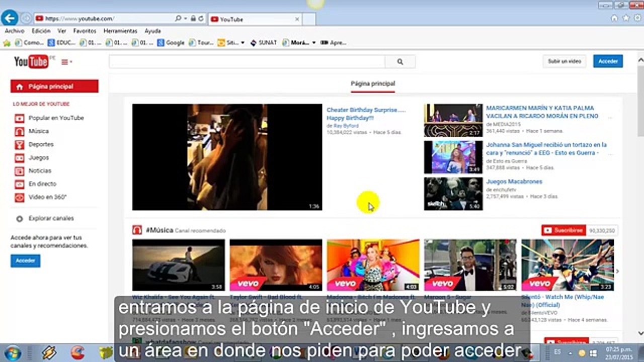
Task: Play the Cheater Birthday Surprise featured video
Action: (227, 157)
